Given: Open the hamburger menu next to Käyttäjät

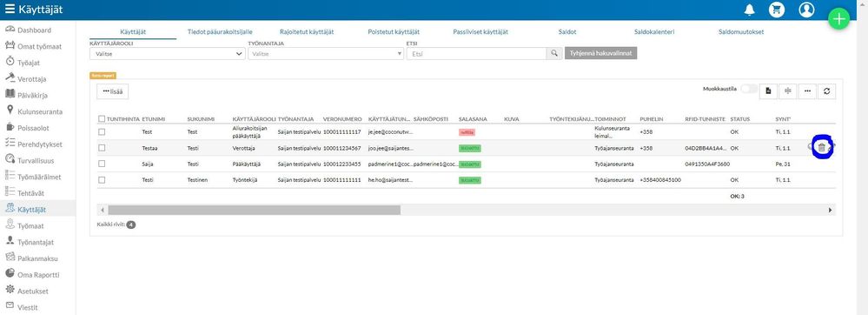Looking at the screenshot, I should coord(10,10).
